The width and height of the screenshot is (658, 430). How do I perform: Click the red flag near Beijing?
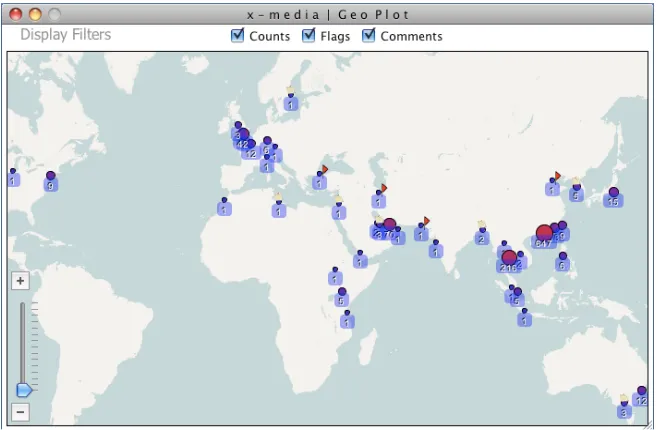(557, 176)
